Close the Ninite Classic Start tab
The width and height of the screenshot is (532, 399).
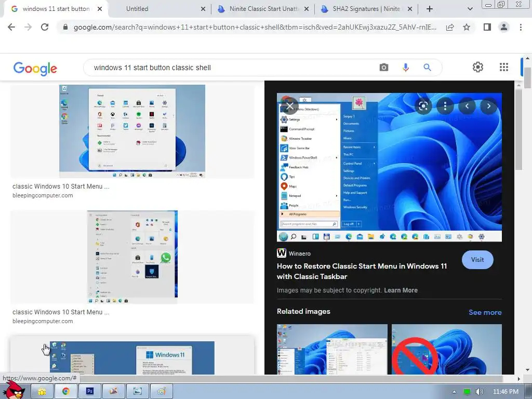[307, 9]
